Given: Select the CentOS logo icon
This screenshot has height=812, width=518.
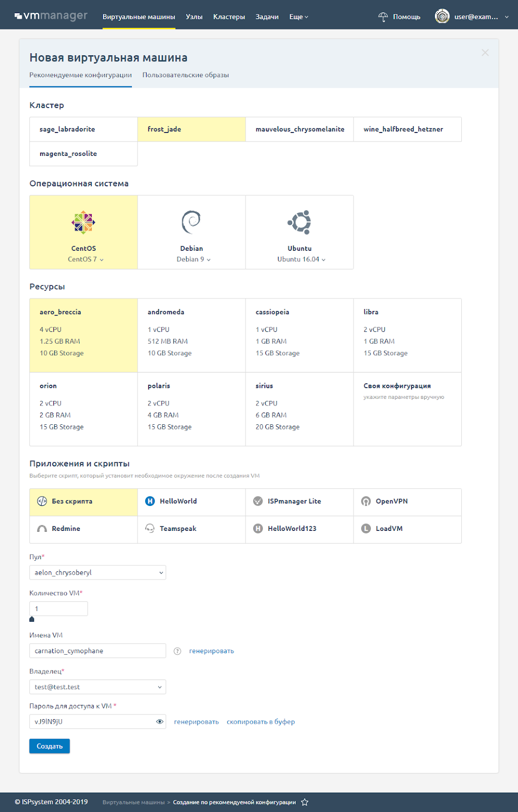Looking at the screenshot, I should pyautogui.click(x=84, y=222).
